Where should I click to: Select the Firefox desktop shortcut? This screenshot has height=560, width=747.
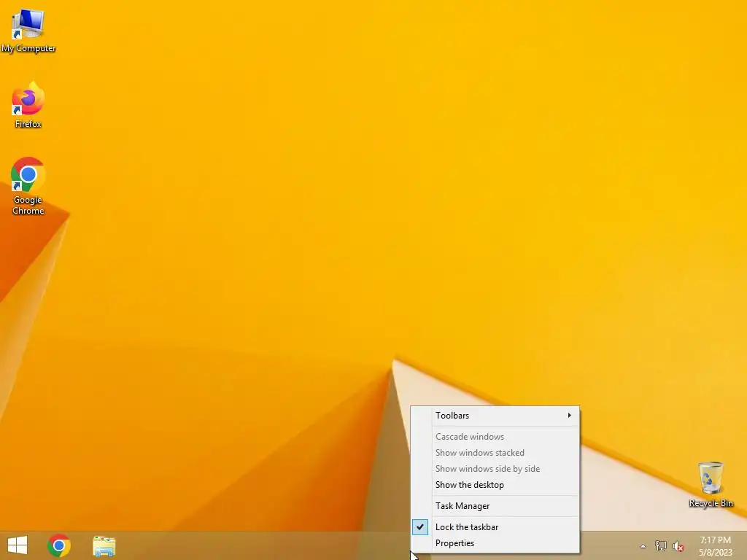pyautogui.click(x=28, y=105)
